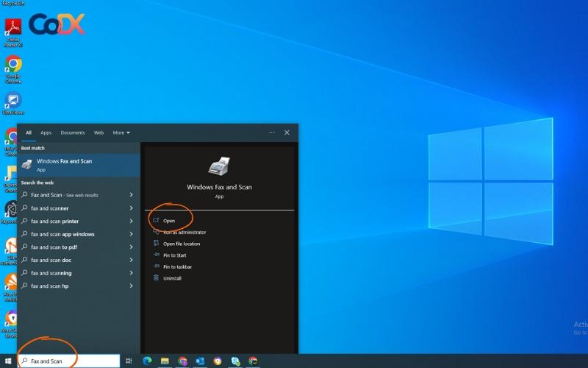Choose Open file location
The image size is (588, 368).
click(x=182, y=244)
